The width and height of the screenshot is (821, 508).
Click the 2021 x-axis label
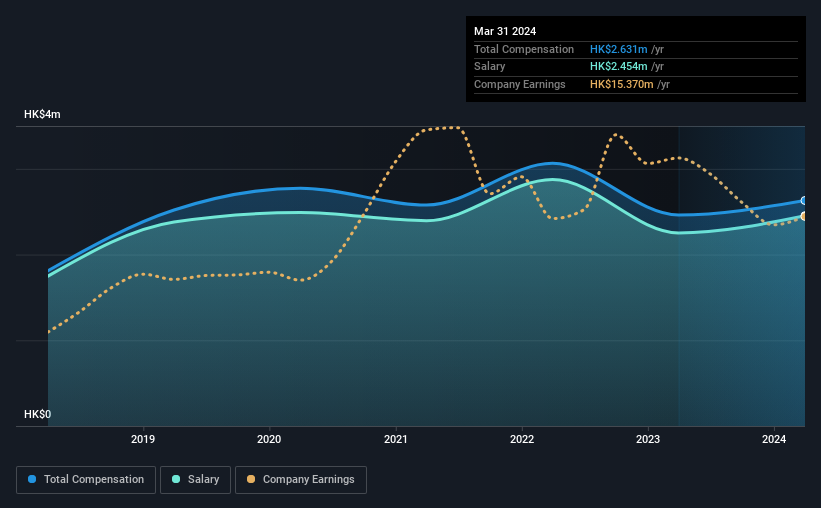click(395, 439)
